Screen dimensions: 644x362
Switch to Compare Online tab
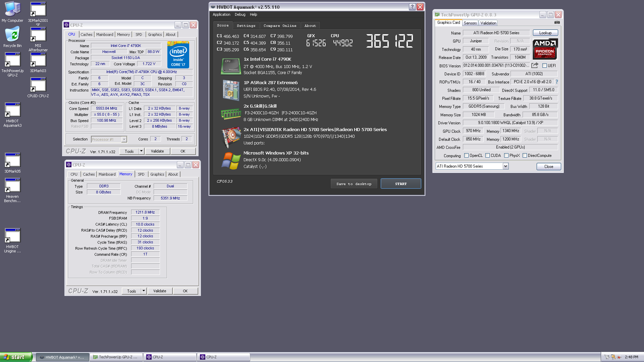point(280,25)
